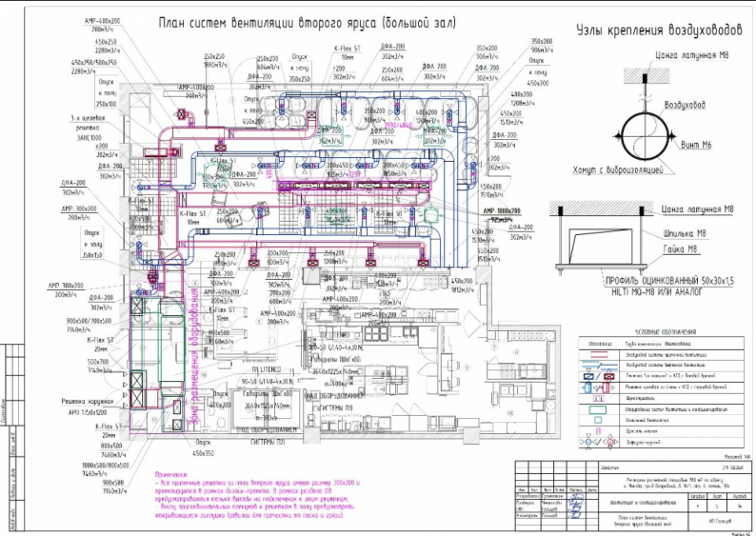Viewport: 756px width, 536px height.
Task: Select the plan title 'План систем вентиляции второго яруса'
Action: tap(294, 20)
